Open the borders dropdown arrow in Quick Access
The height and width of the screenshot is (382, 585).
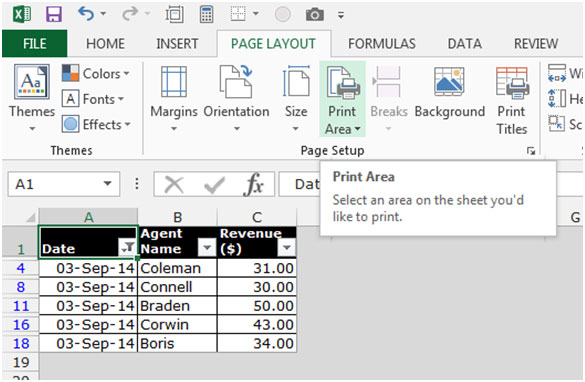(x=256, y=14)
